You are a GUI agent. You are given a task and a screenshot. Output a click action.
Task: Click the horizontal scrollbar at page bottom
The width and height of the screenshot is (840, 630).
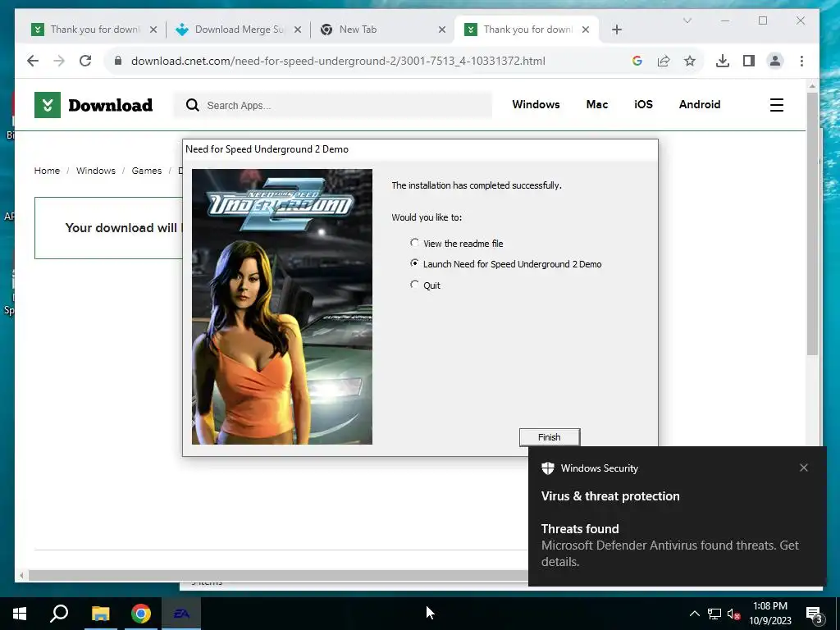[279, 575]
